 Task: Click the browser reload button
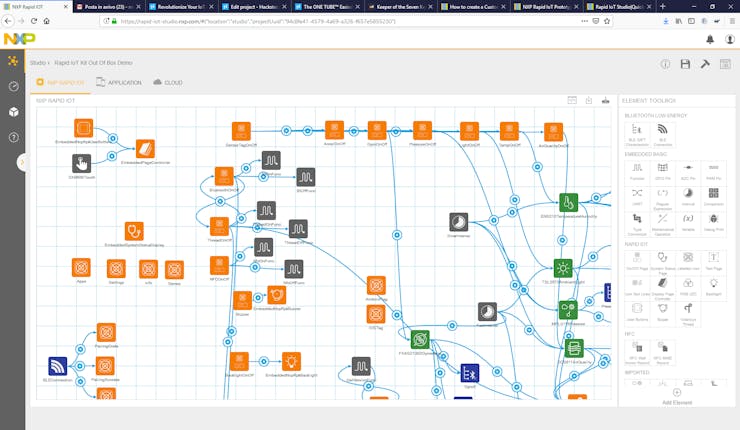pos(34,21)
